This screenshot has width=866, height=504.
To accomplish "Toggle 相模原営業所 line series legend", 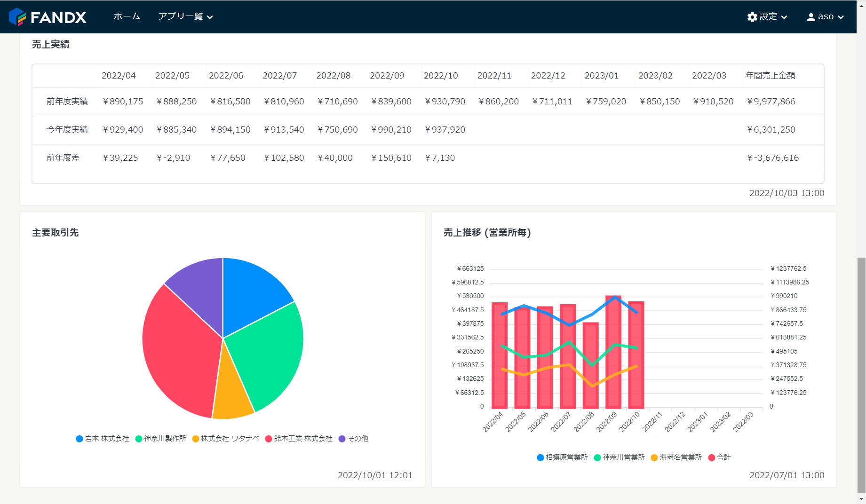I will pos(563,457).
